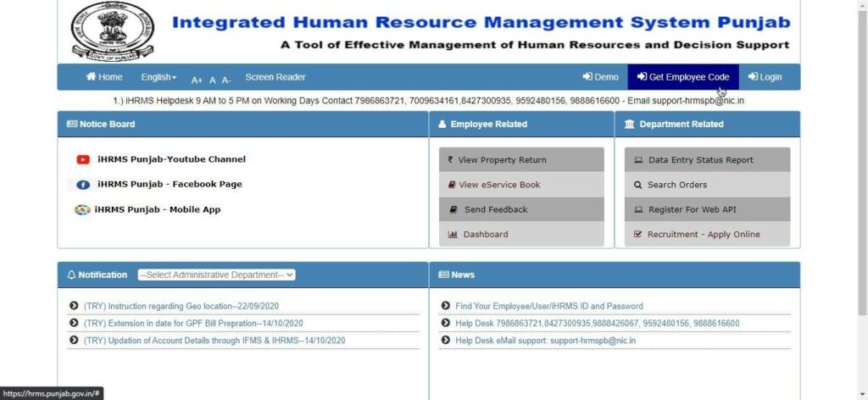Click the YouTube icon in Notice Board
The width and height of the screenshot is (868, 400).
[83, 159]
